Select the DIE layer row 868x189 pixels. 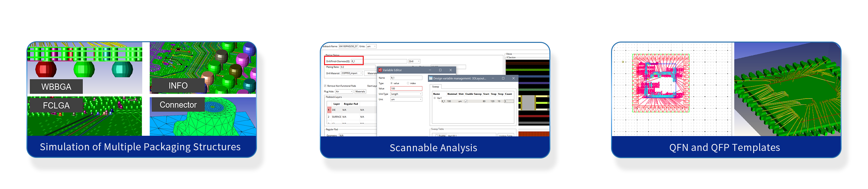[352, 110]
